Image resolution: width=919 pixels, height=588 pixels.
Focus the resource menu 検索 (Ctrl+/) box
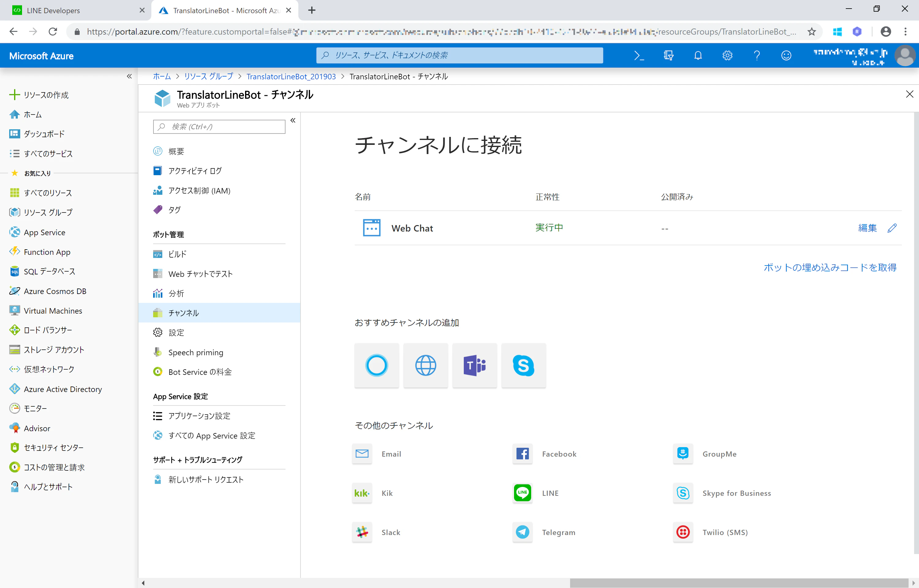[219, 127]
